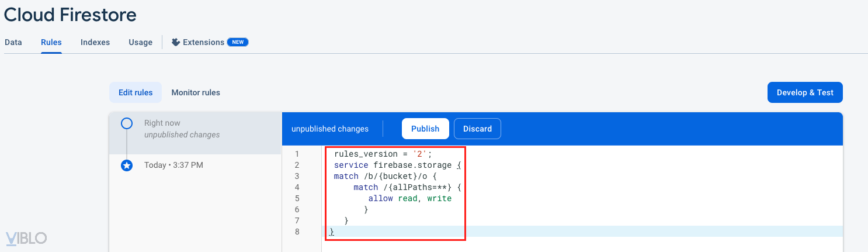This screenshot has height=252, width=868.
Task: Publish the unpublished rule changes
Action: pos(425,129)
